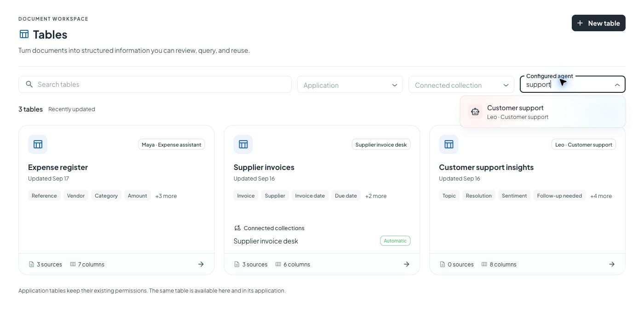Click the robot icon beside Customer support option

pyautogui.click(x=475, y=112)
